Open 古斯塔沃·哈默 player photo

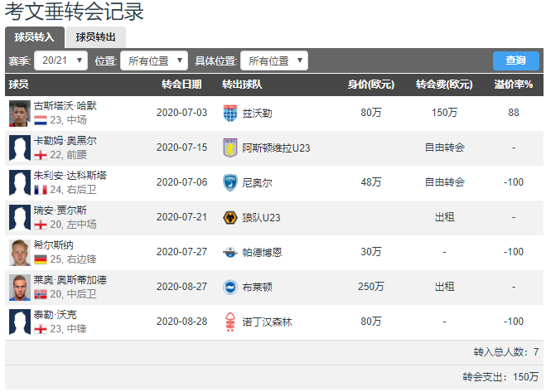pyautogui.click(x=19, y=113)
